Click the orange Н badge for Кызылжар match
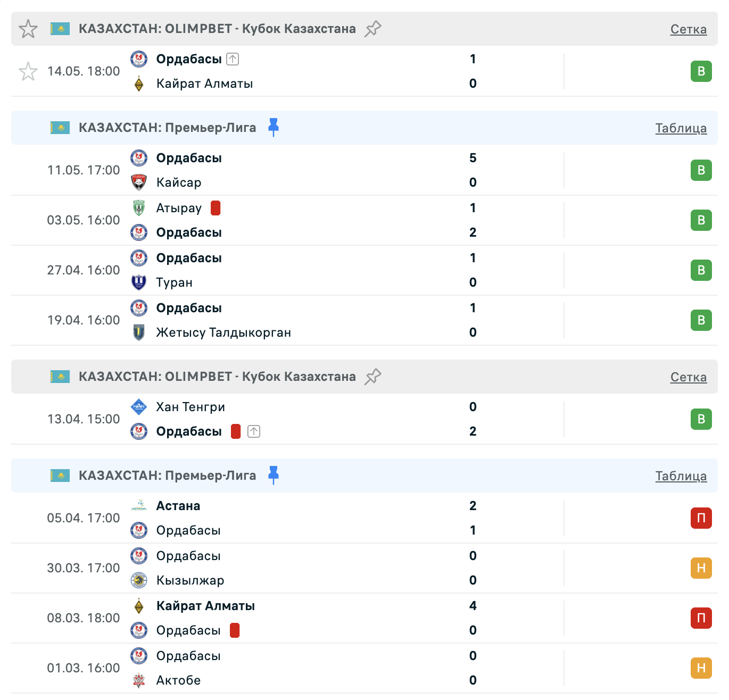The height and width of the screenshot is (700, 729). [701, 568]
